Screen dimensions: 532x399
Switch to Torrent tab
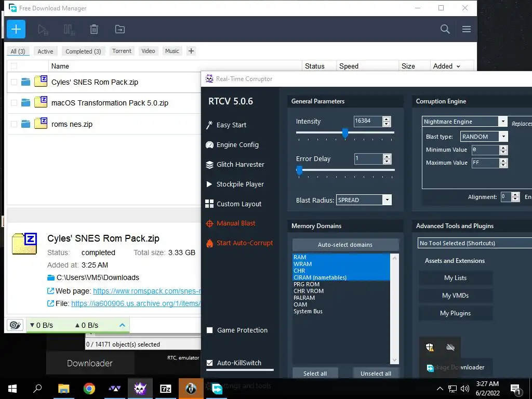tap(122, 51)
